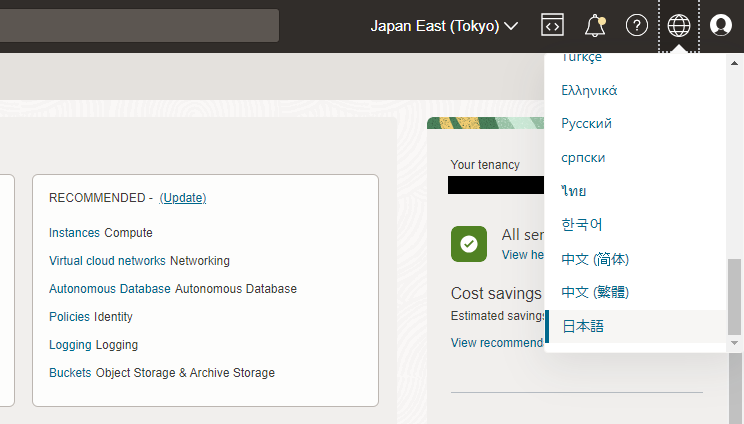744x424 pixels.
Task: Open the help question mark icon
Action: tap(637, 26)
